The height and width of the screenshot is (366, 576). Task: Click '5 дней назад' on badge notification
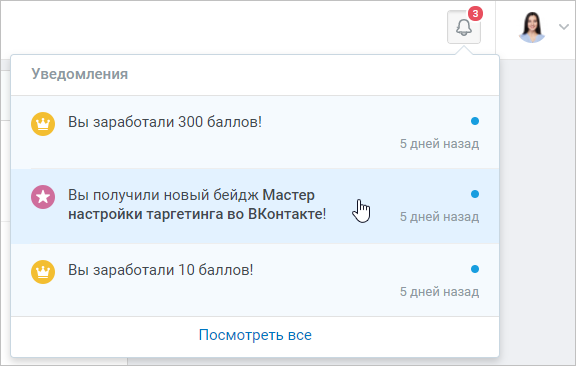coord(439,217)
